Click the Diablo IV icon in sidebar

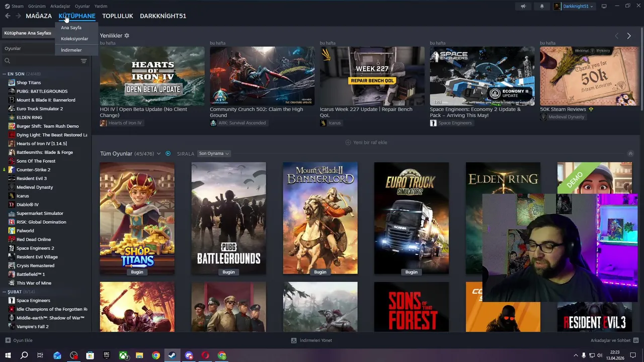12,205
